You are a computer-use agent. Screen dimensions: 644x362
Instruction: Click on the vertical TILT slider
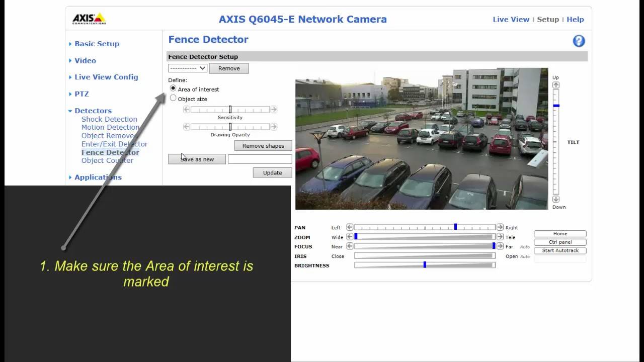(556, 142)
